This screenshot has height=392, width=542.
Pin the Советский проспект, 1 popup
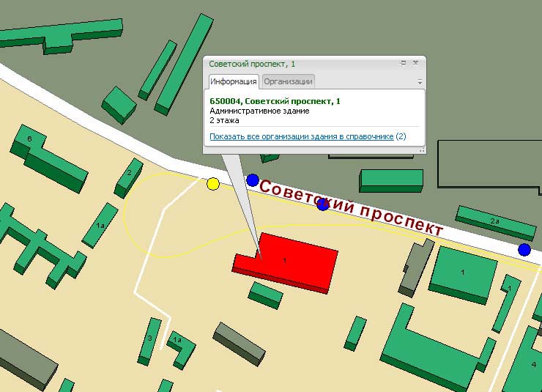click(403, 63)
